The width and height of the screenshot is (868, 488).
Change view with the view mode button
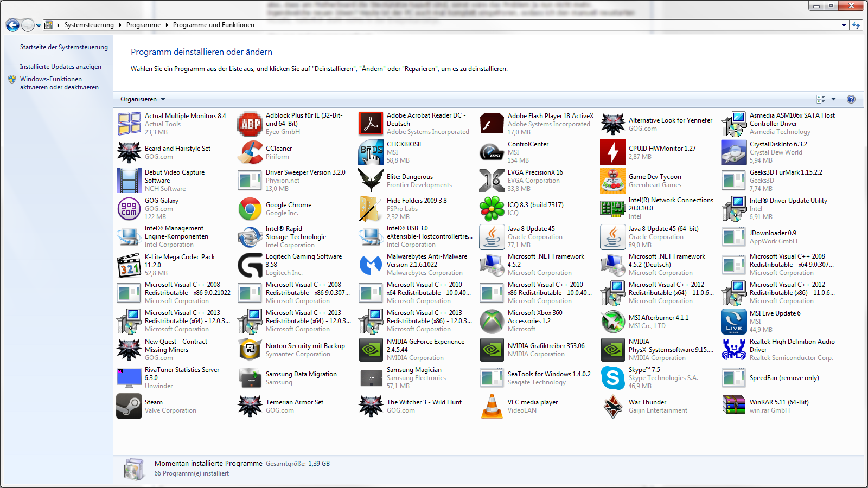[x=821, y=99]
